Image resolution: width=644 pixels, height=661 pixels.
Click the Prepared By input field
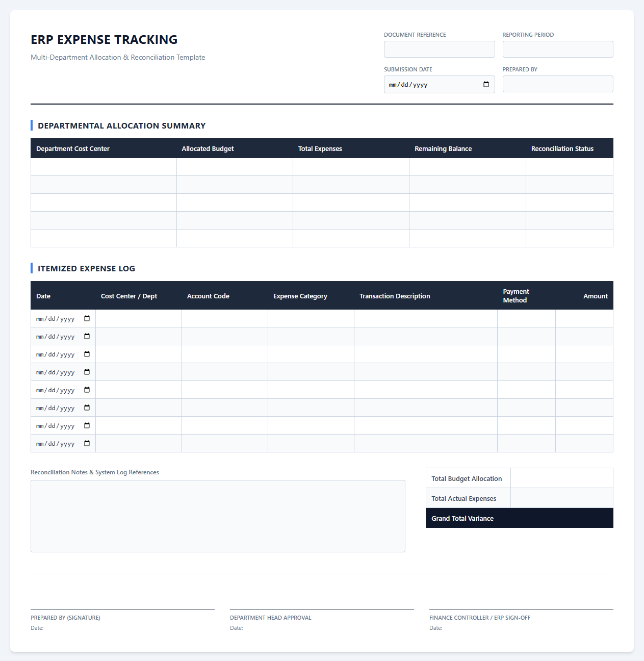pos(558,84)
